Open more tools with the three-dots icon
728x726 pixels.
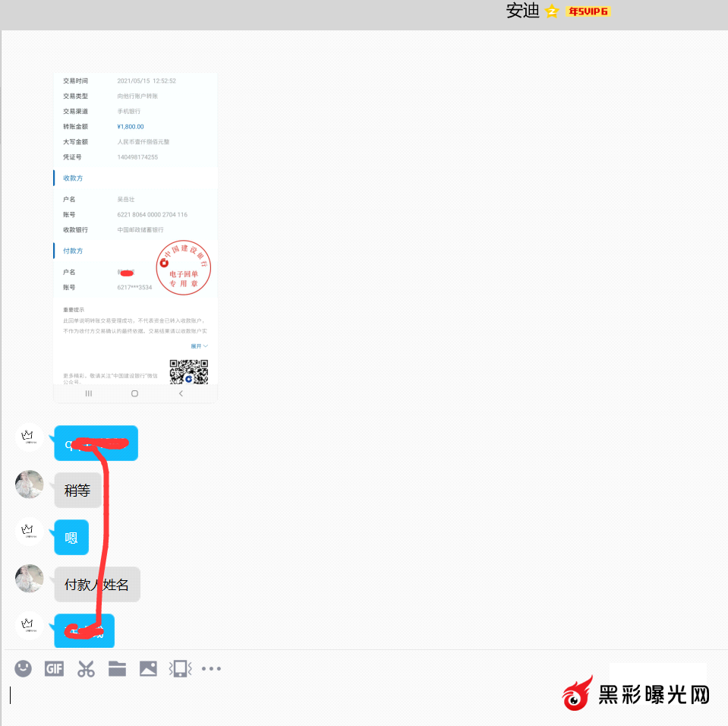pos(211,668)
